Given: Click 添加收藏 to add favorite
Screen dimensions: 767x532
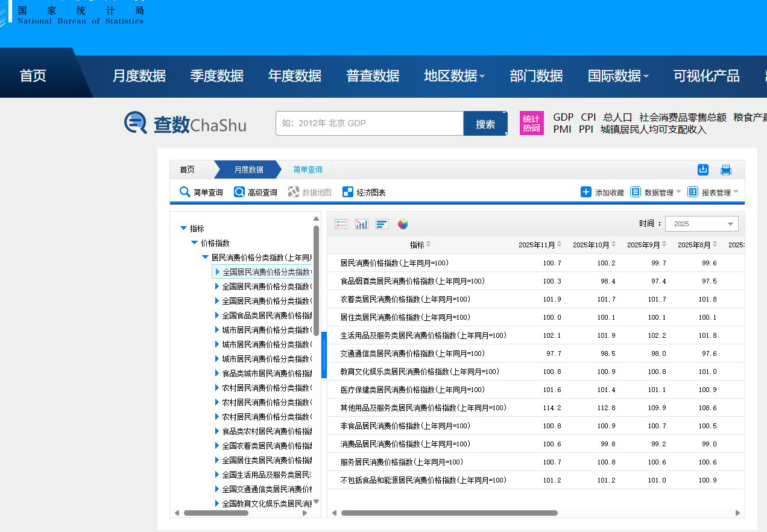Looking at the screenshot, I should (602, 192).
